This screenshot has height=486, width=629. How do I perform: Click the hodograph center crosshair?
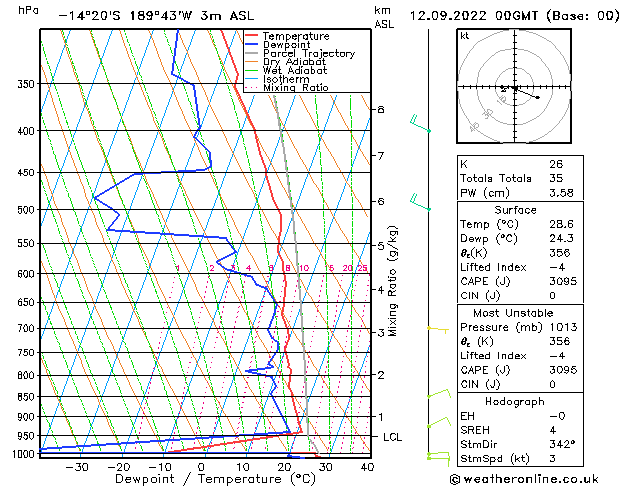click(x=515, y=87)
